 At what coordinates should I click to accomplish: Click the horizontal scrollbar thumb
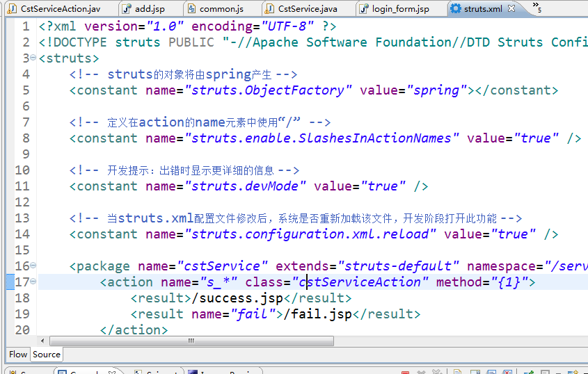[x=191, y=341]
